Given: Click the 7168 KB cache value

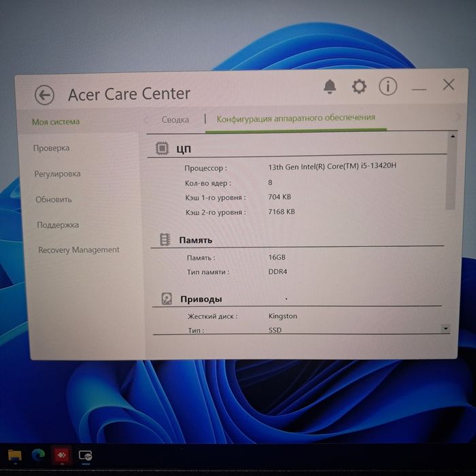Looking at the screenshot, I should tap(282, 211).
